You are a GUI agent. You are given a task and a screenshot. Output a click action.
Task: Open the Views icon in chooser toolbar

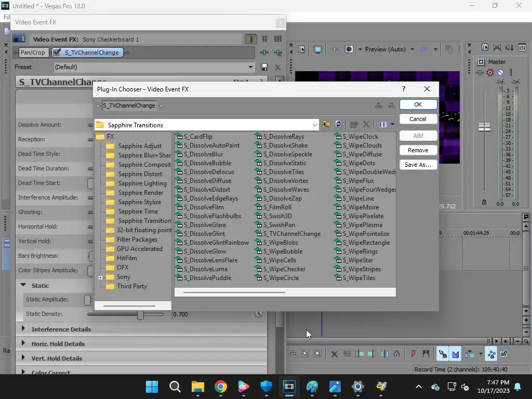click(x=383, y=124)
